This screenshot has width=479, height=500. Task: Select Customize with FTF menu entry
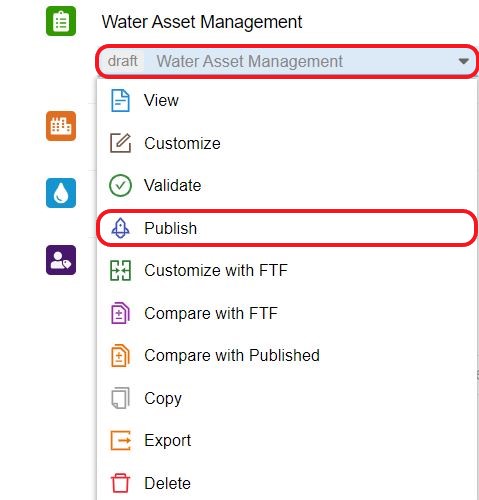click(x=287, y=270)
